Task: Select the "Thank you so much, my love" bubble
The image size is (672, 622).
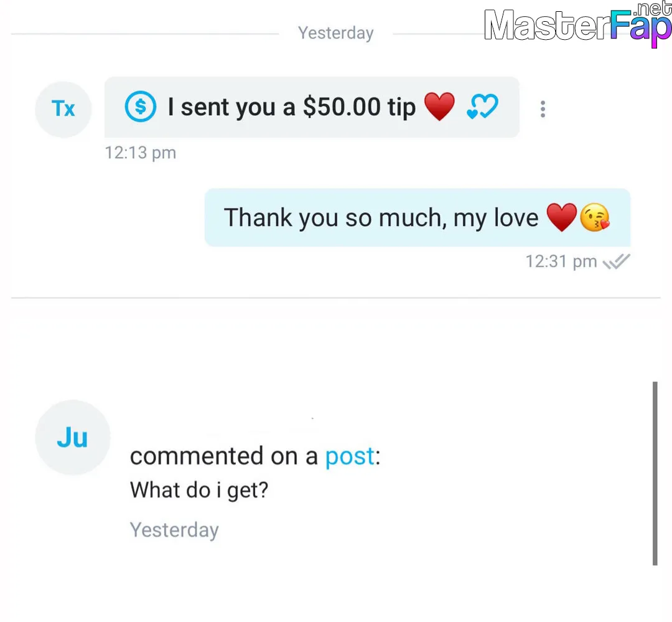Action: coord(381,218)
